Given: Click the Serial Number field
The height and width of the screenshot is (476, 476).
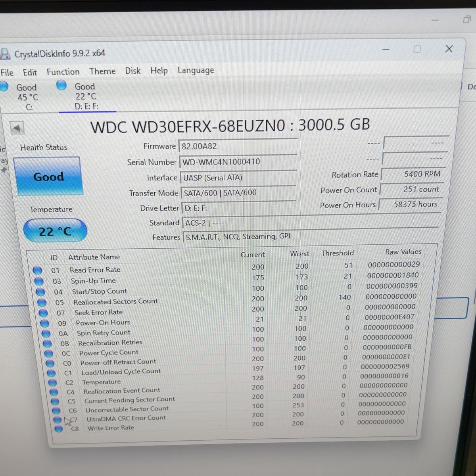Looking at the screenshot, I should 238,162.
